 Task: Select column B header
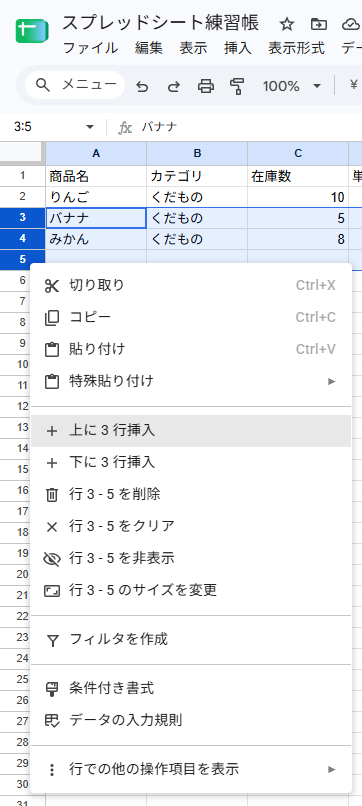pos(197,153)
